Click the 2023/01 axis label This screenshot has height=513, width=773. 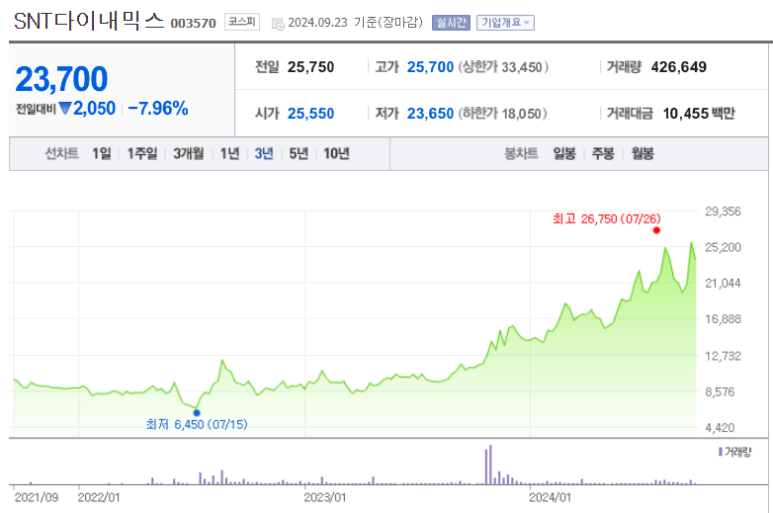(325, 497)
